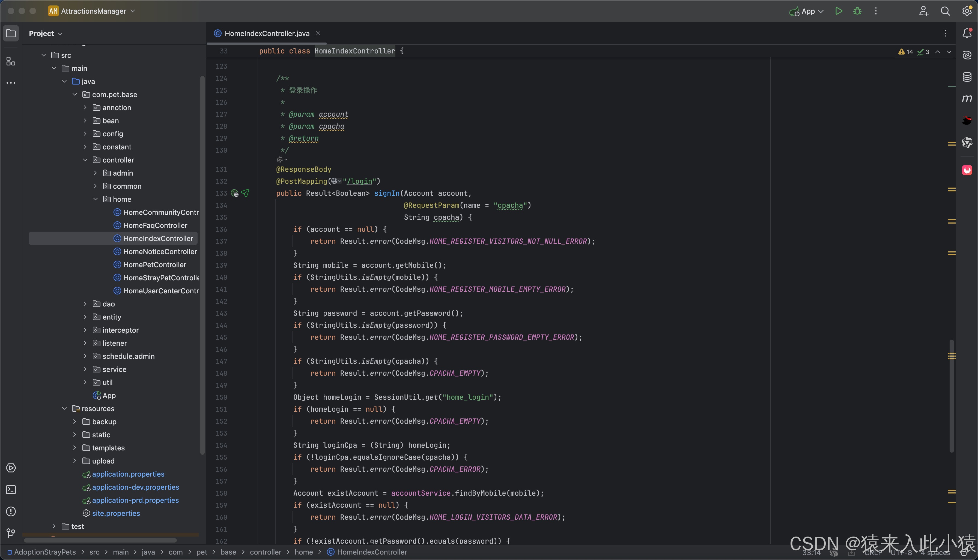Collapse the controller package
Image resolution: width=978 pixels, height=560 pixels.
85,160
